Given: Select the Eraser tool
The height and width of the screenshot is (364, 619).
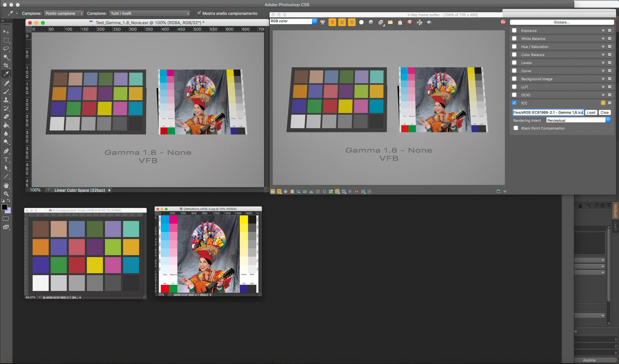Looking at the screenshot, I should pyautogui.click(x=6, y=117).
